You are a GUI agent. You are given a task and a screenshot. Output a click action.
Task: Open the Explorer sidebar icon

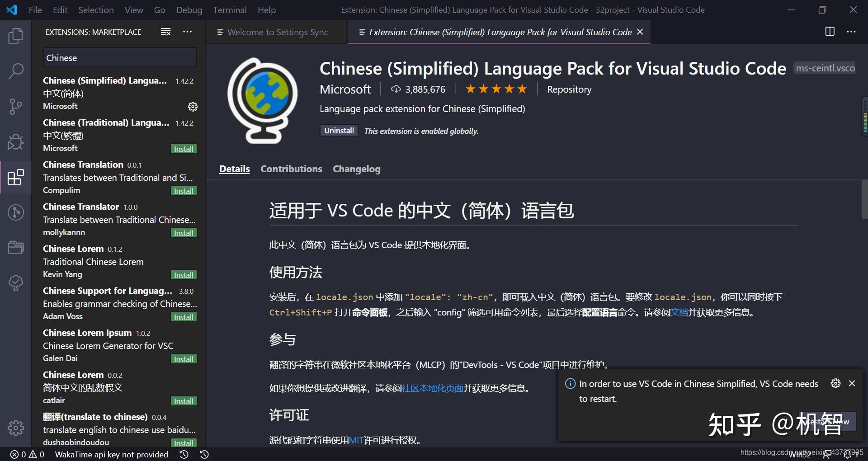coord(16,36)
